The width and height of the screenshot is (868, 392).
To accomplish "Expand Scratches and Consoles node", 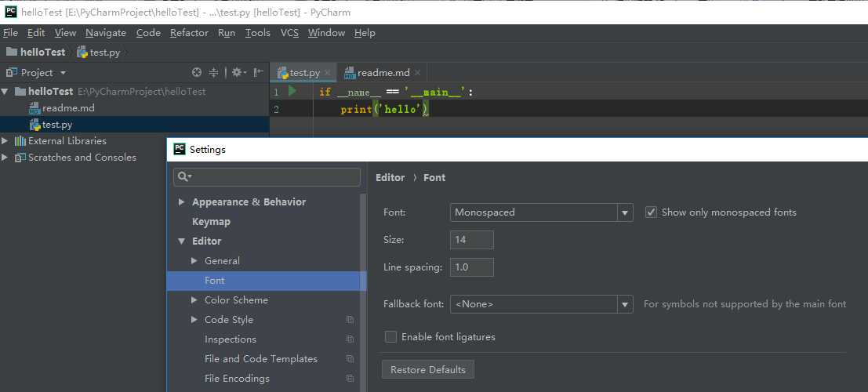I will [x=5, y=158].
